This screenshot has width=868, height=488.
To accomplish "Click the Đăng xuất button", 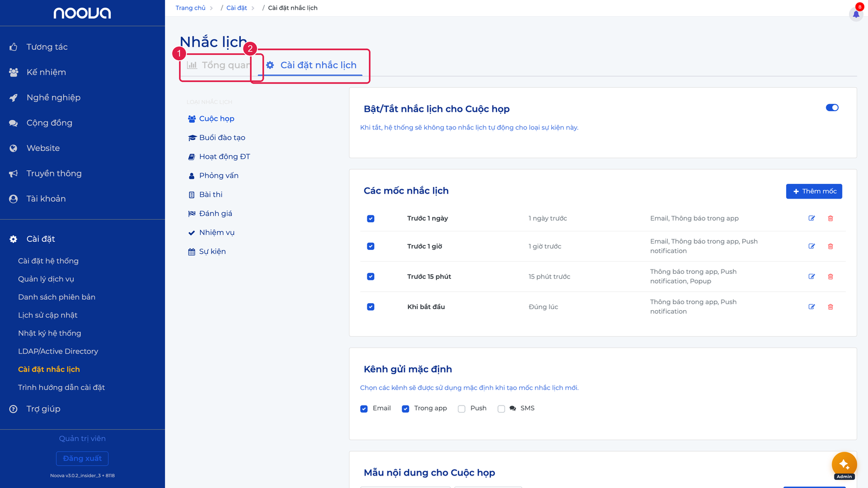I will coord(82,459).
